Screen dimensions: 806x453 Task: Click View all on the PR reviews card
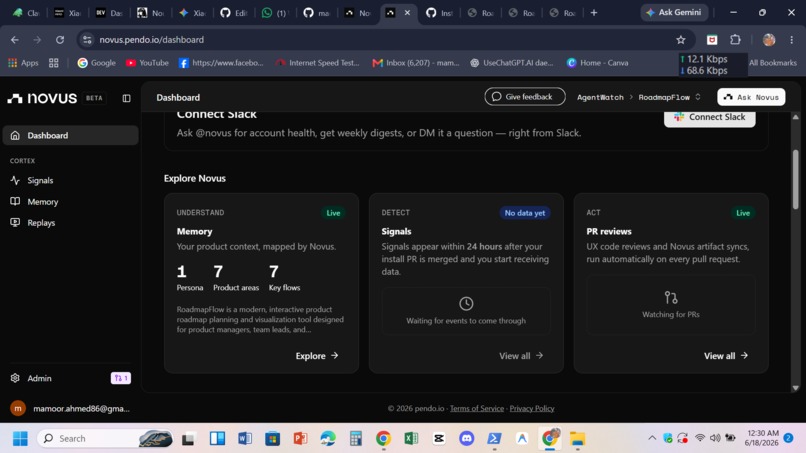[725, 356]
